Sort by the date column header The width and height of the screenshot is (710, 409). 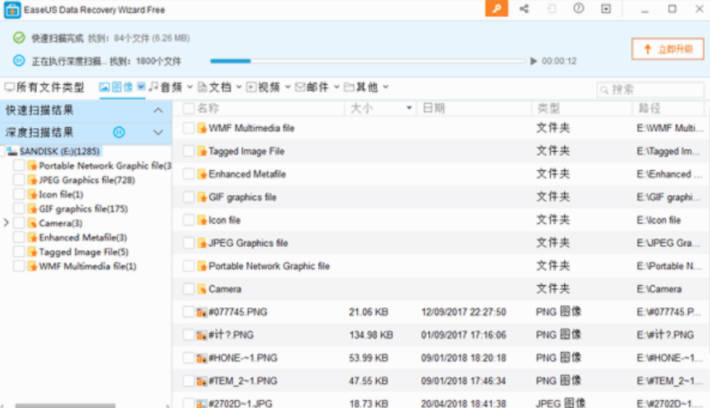point(433,108)
